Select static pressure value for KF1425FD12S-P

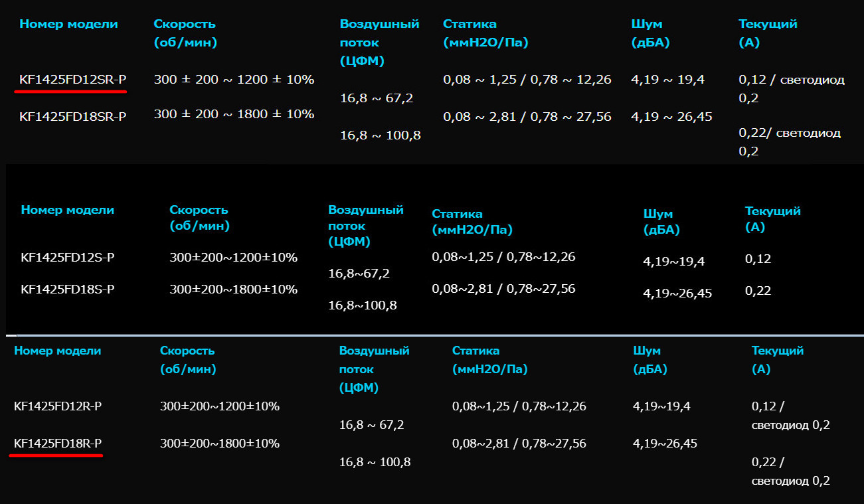503,257
